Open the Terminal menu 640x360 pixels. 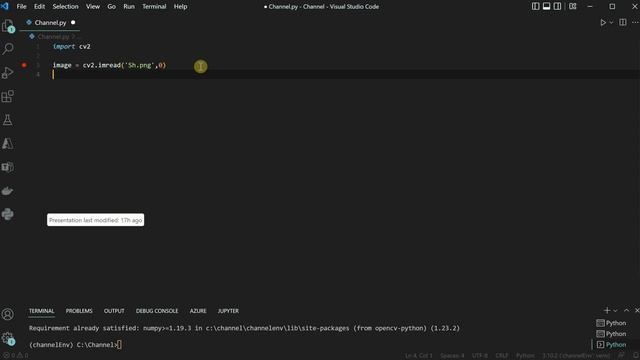pos(154,7)
